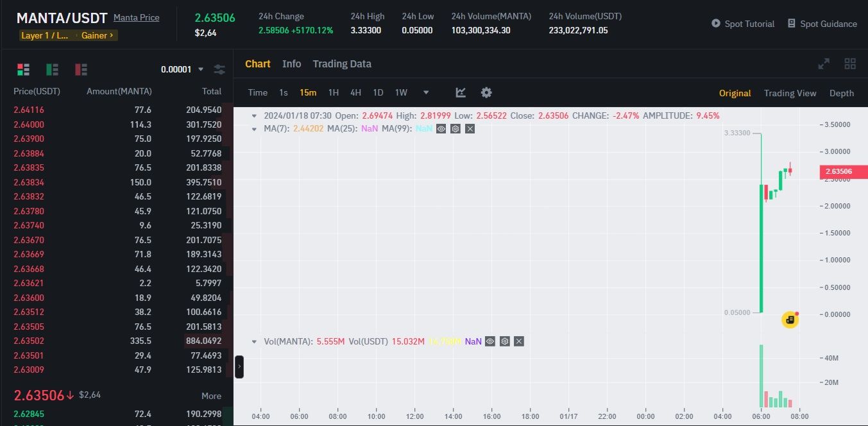The height and width of the screenshot is (426, 868).
Task: Select the 4H chart interval
Action: click(x=355, y=92)
